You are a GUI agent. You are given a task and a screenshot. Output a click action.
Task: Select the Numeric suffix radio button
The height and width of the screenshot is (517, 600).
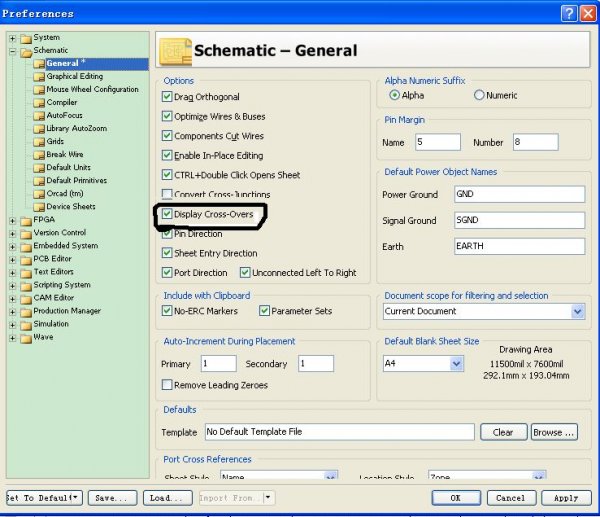coord(479,95)
